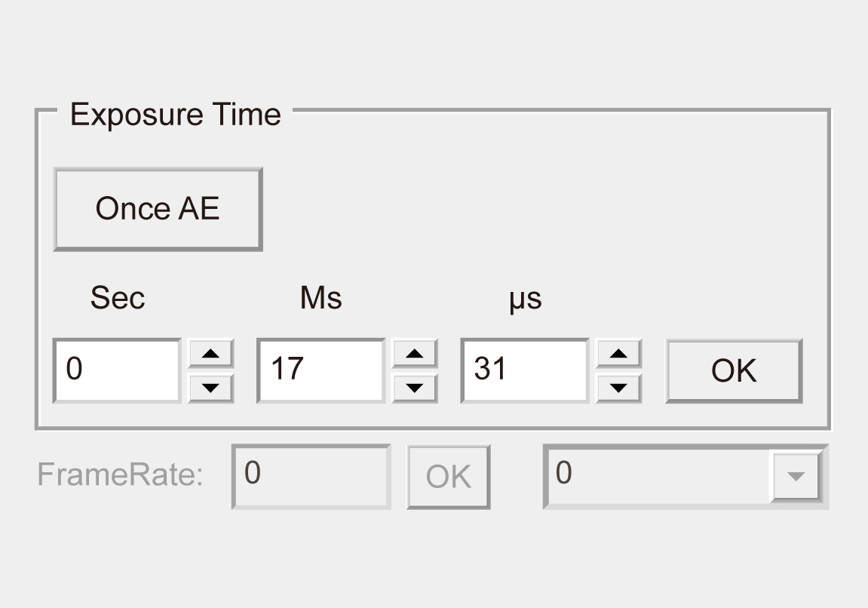Click the Sec column label
This screenshot has width=868, height=608.
117,298
